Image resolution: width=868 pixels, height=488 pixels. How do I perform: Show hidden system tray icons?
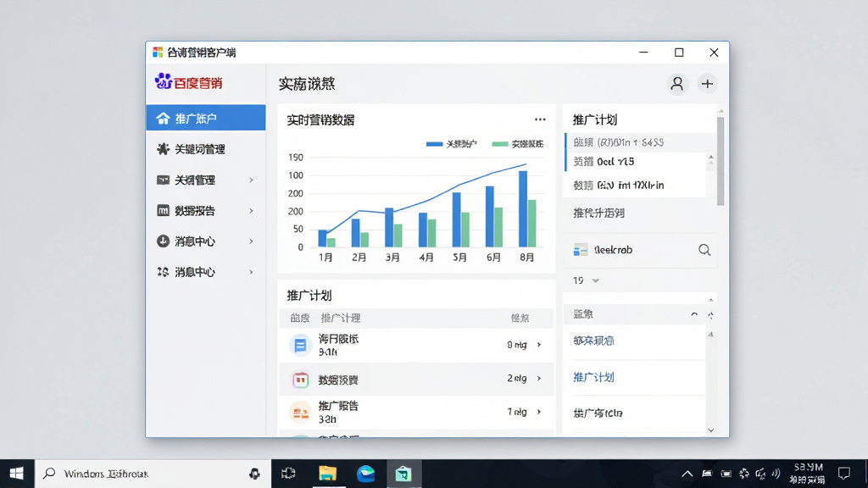[x=687, y=474]
